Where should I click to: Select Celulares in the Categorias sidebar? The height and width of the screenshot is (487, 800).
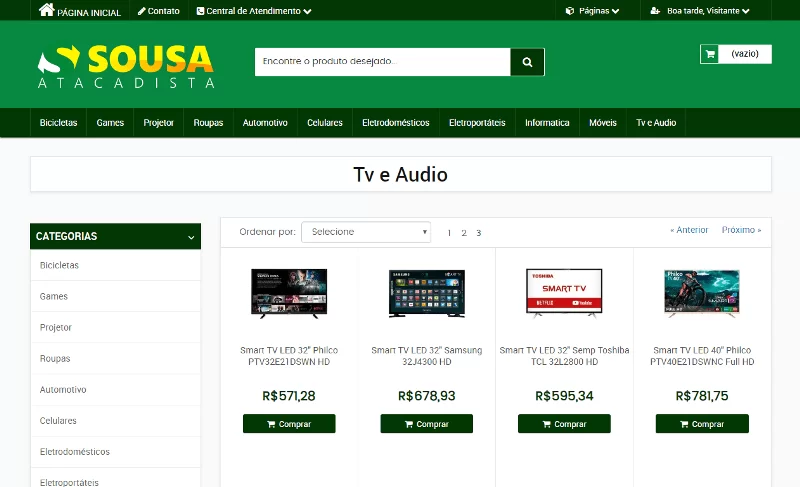(115, 421)
